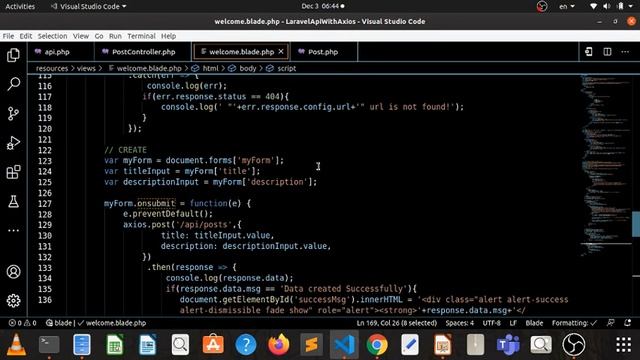Open editor More Actions ellipsis menu
Screen dimensions: 640x360
625,52
